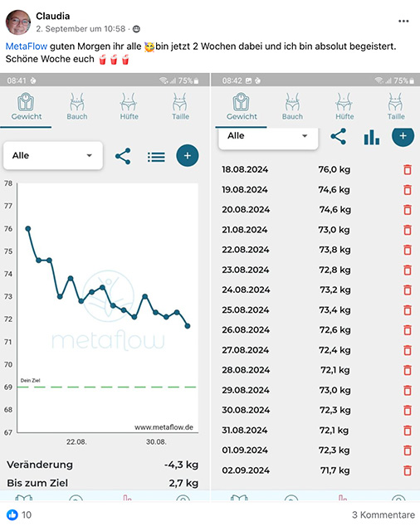
Task: Select Gewicht tab in right screenshot
Action: point(242,107)
